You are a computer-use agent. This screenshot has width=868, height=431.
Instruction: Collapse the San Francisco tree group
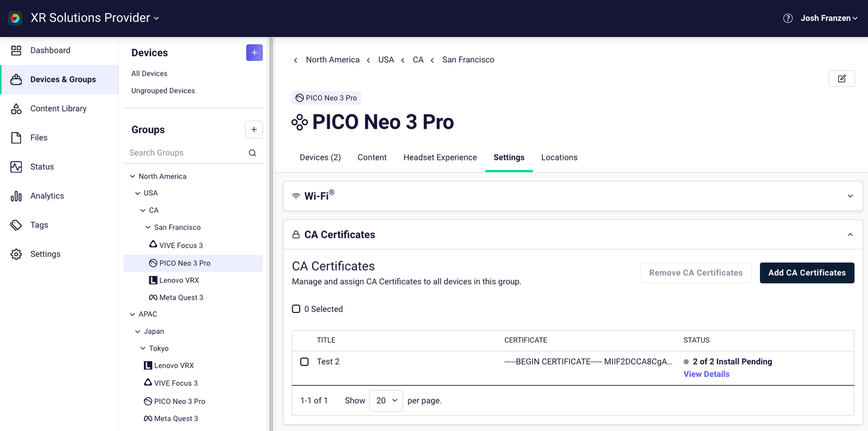(148, 227)
